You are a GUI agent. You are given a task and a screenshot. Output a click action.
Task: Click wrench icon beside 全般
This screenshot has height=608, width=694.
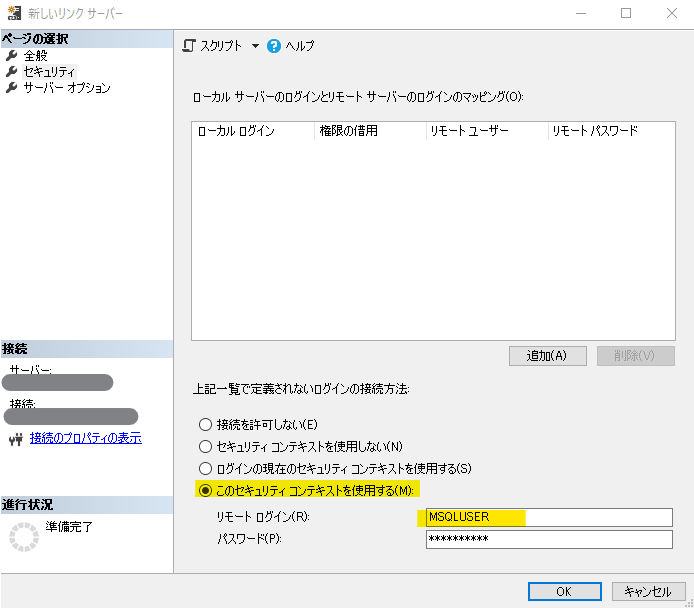12,56
